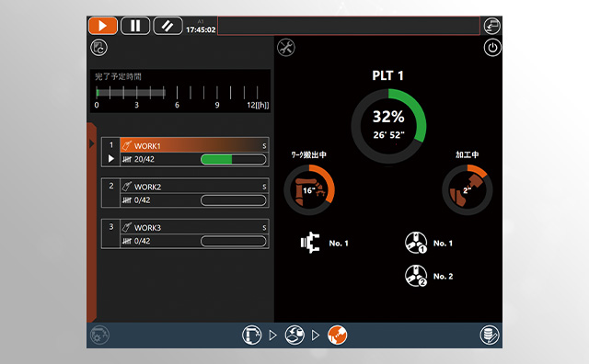Click the schedule refresh icon under play button

pos(98,48)
